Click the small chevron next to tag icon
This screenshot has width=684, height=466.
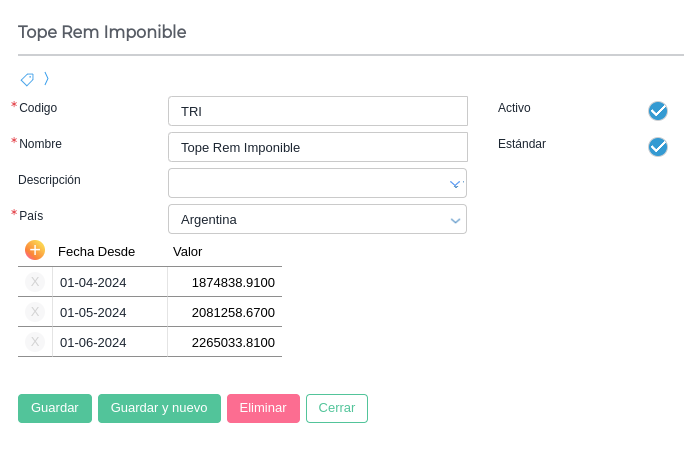tap(46, 78)
